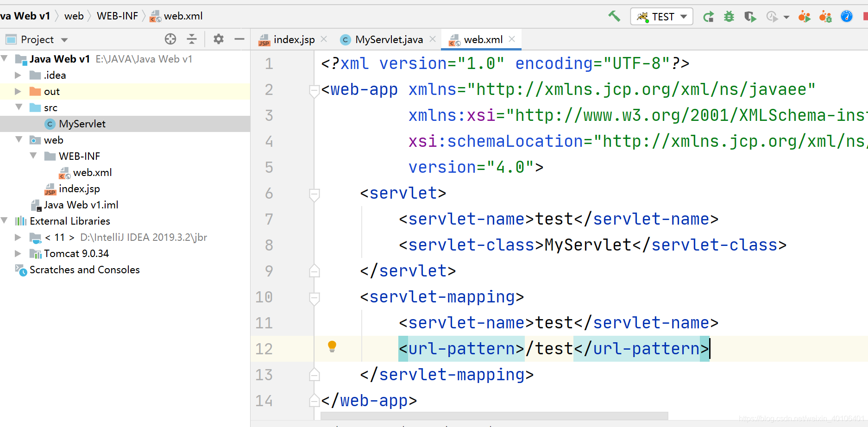Click the version="4.0" attribute
Screen dimensions: 868x427
471,167
